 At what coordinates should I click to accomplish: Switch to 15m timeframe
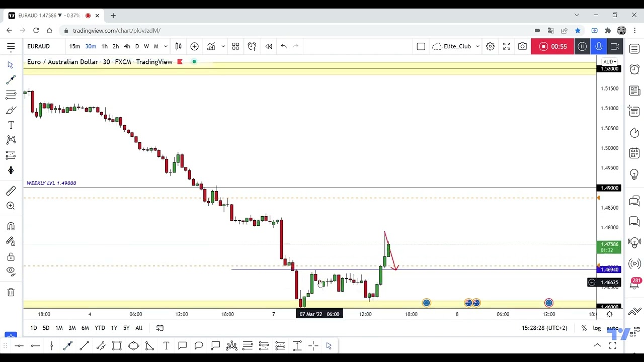coord(74,46)
